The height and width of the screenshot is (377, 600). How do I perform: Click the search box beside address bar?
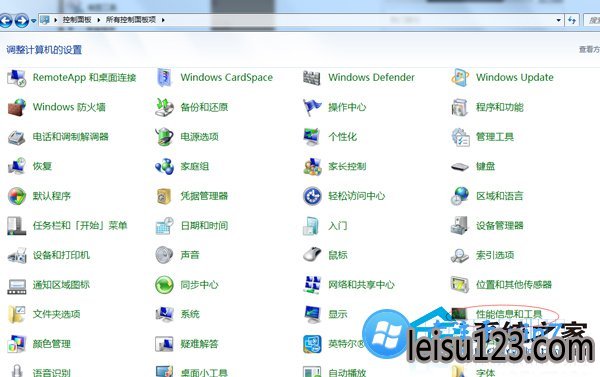click(592, 20)
